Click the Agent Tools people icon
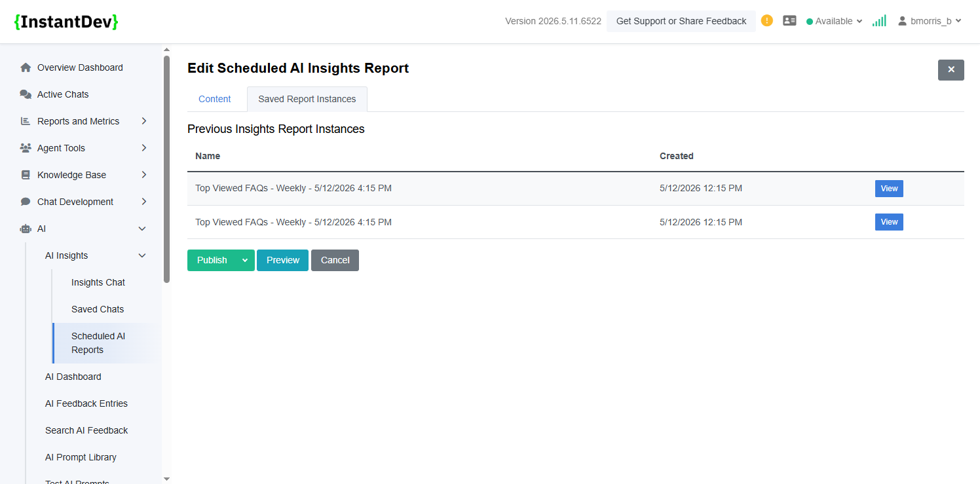The image size is (980, 484). click(x=26, y=148)
